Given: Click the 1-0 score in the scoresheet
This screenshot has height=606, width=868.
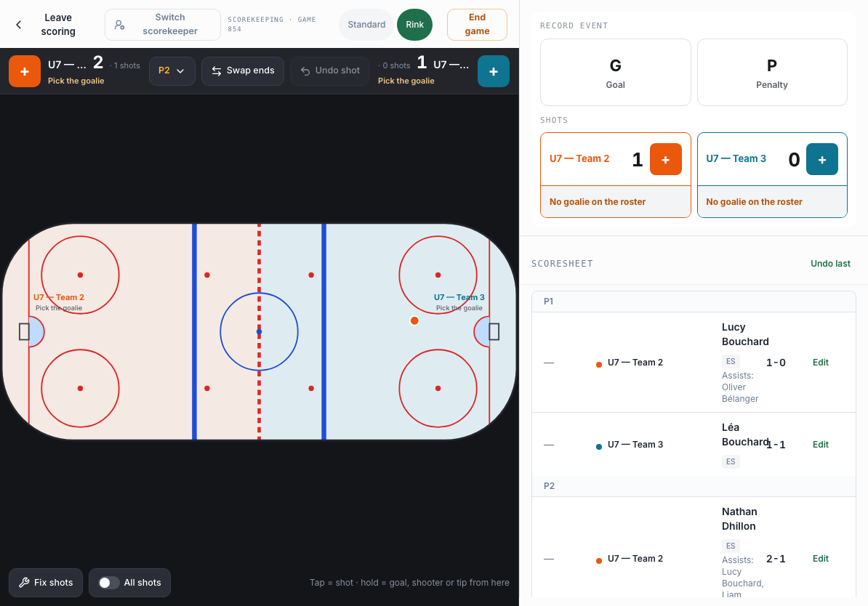Looking at the screenshot, I should pos(776,363).
